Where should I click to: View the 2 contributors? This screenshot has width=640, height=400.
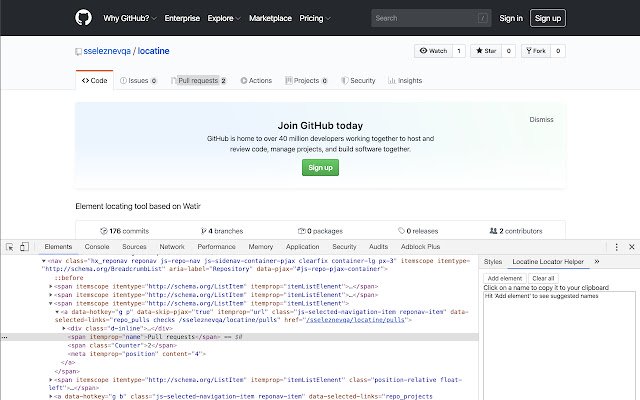click(516, 231)
